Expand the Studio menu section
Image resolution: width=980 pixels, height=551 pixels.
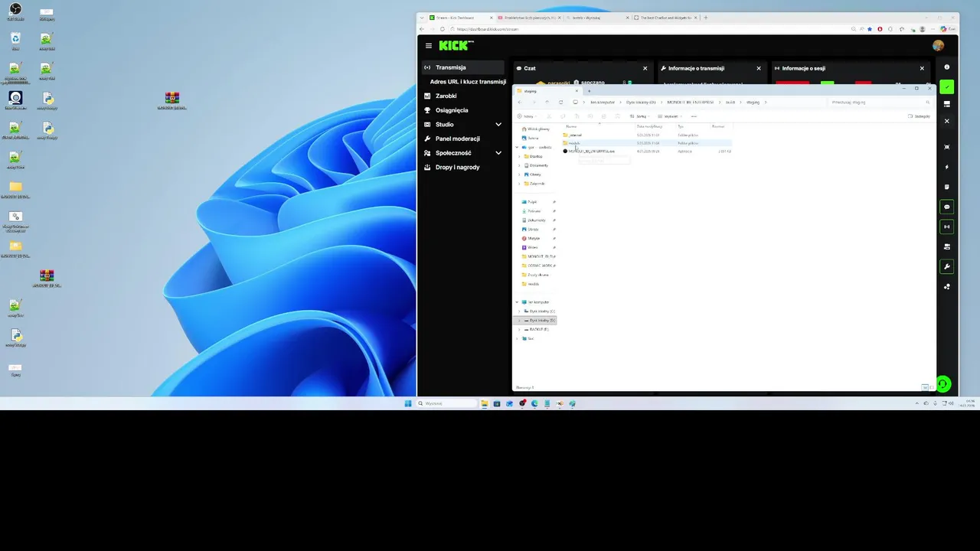point(498,124)
